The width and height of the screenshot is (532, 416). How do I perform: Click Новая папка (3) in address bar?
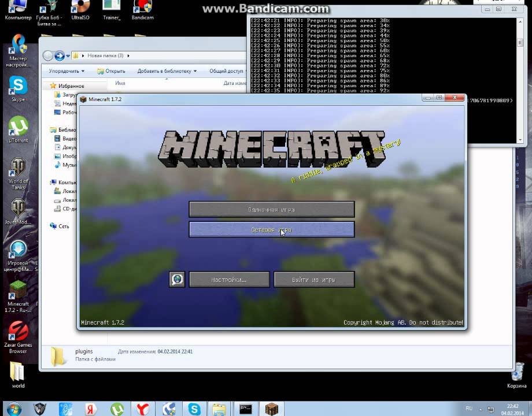pos(105,55)
